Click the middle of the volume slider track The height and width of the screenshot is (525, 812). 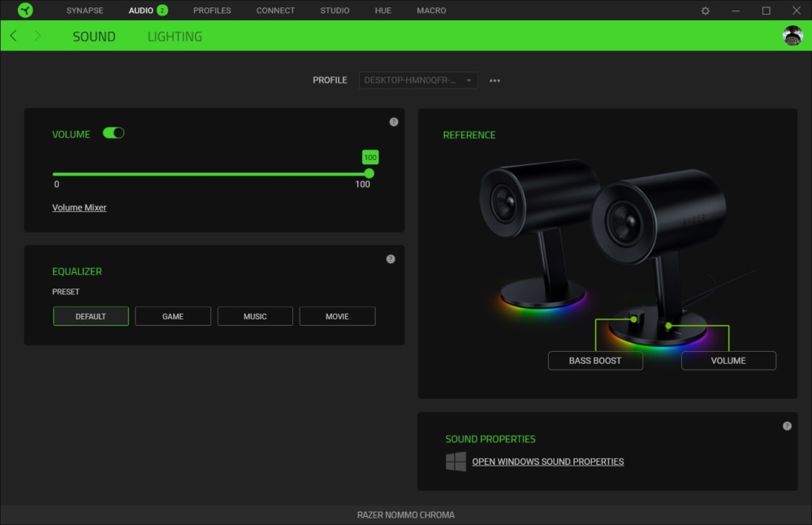pos(211,174)
